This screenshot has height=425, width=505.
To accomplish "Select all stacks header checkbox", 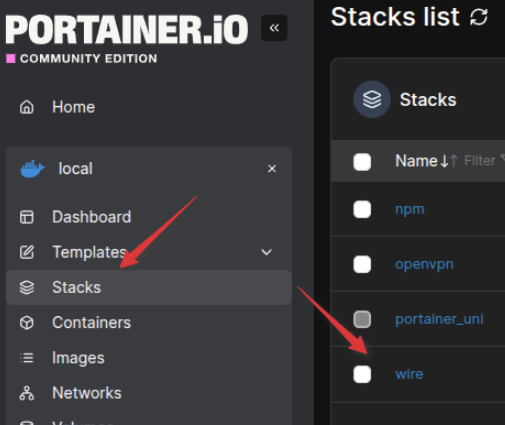I will (362, 162).
